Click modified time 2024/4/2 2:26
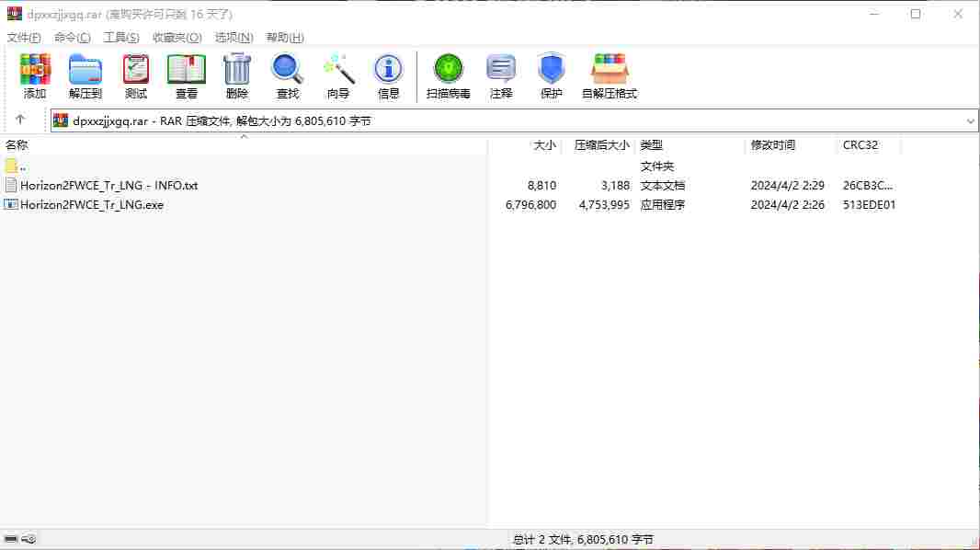Viewport: 980px width, 550px height. (x=788, y=205)
